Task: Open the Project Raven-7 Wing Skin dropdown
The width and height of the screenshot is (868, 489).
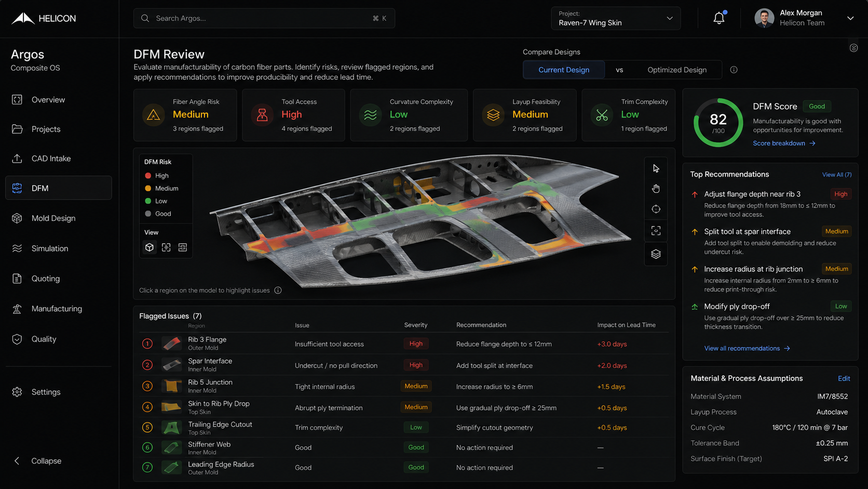Action: [616, 18]
